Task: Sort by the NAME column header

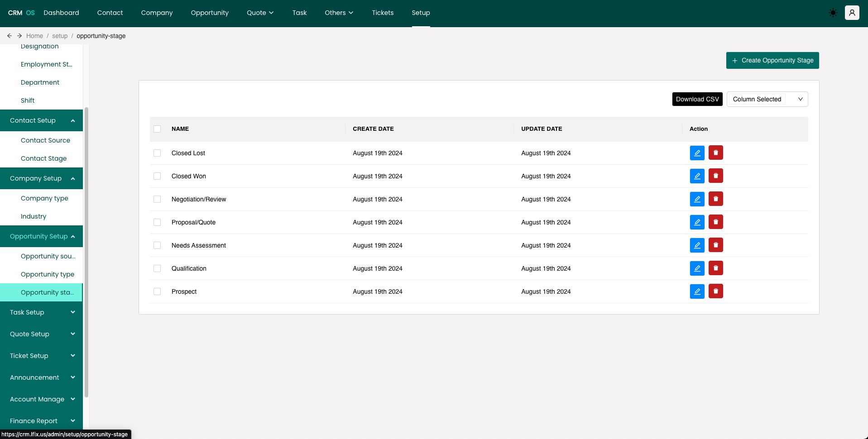Action: [180, 129]
